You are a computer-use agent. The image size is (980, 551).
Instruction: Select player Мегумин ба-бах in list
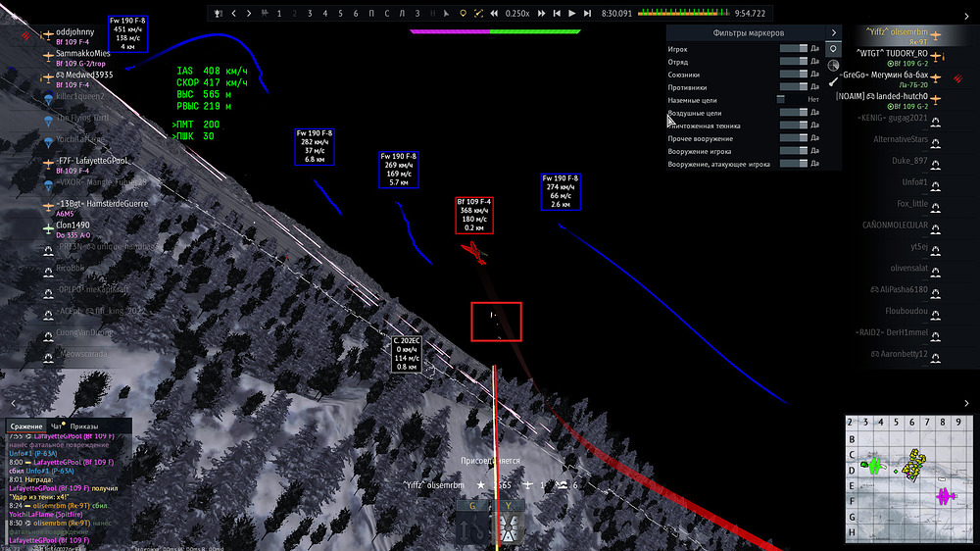point(885,75)
